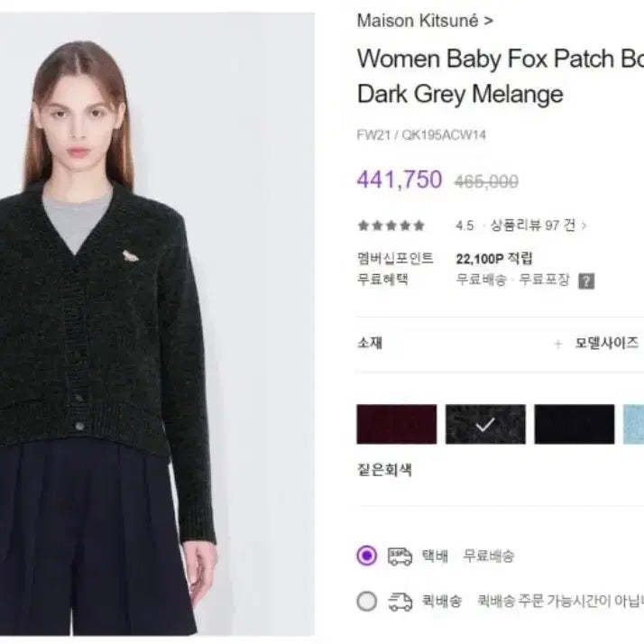Choose the light blue color swatch
644x644 pixels.
[633, 424]
